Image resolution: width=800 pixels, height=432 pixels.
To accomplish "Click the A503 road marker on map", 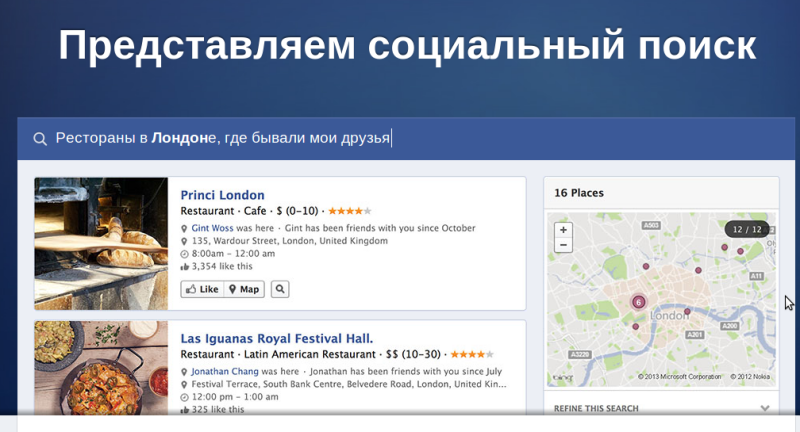I will (x=651, y=225).
